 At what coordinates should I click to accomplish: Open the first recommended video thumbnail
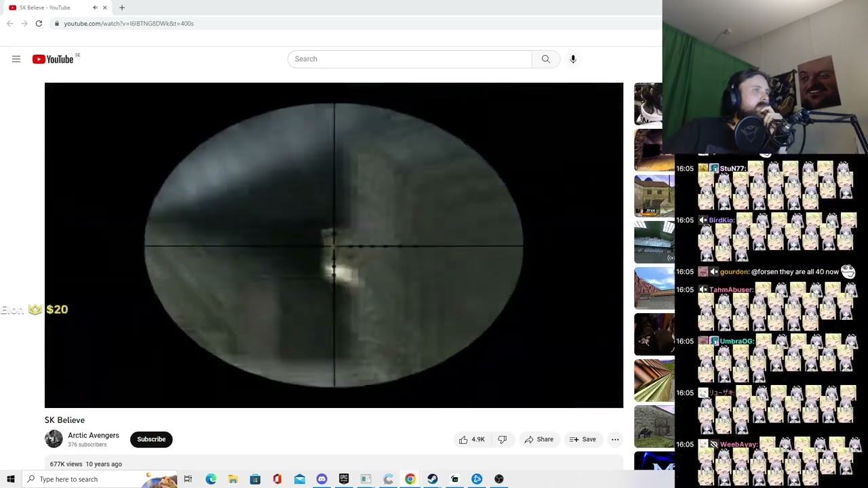648,104
